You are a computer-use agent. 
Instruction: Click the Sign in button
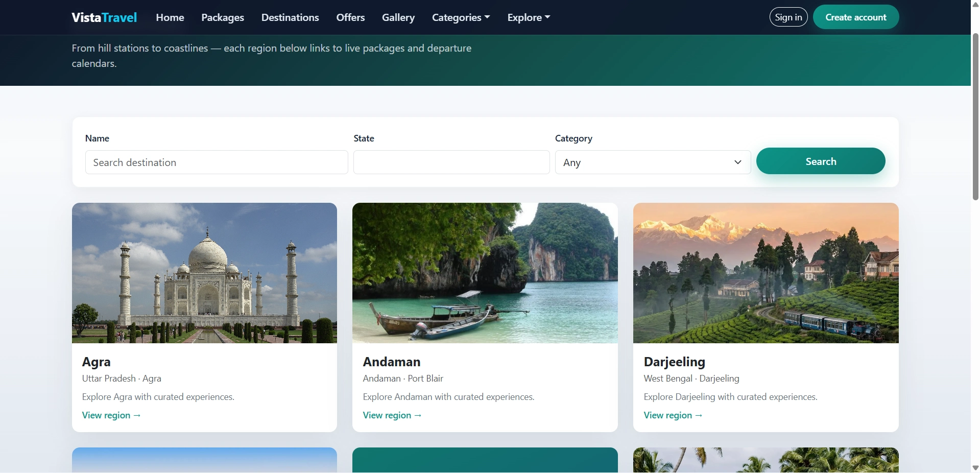788,17
